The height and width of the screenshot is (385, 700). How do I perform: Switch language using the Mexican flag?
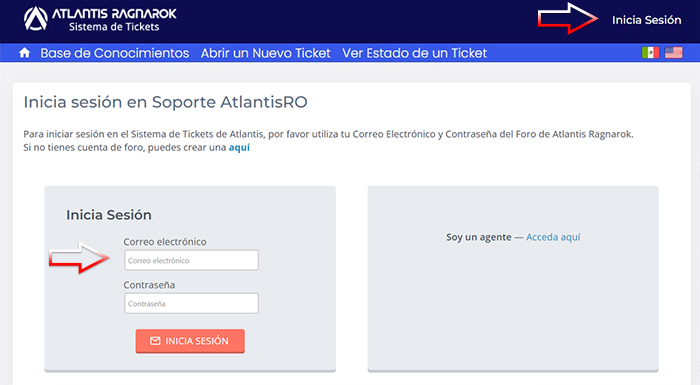(650, 53)
